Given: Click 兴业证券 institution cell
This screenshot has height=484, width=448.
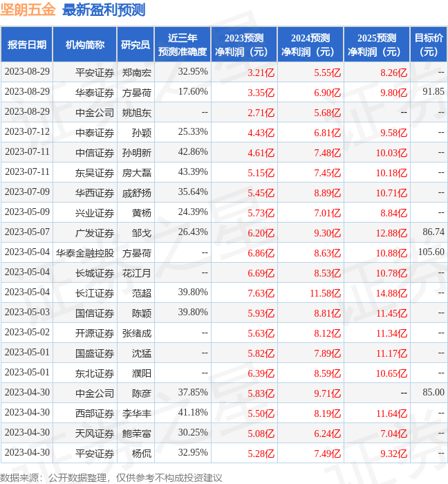Looking at the screenshot, I should click(x=95, y=213).
